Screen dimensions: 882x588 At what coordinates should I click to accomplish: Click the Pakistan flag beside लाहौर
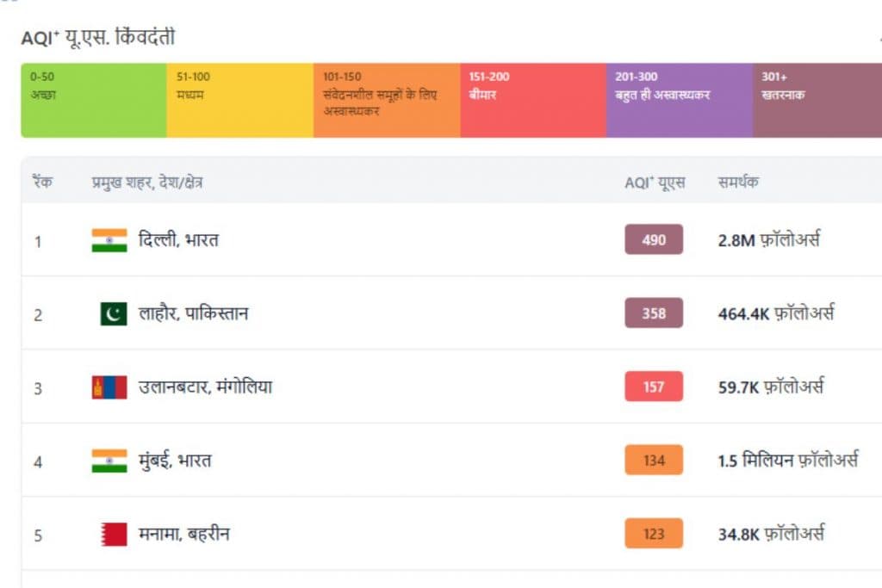pyautogui.click(x=113, y=314)
